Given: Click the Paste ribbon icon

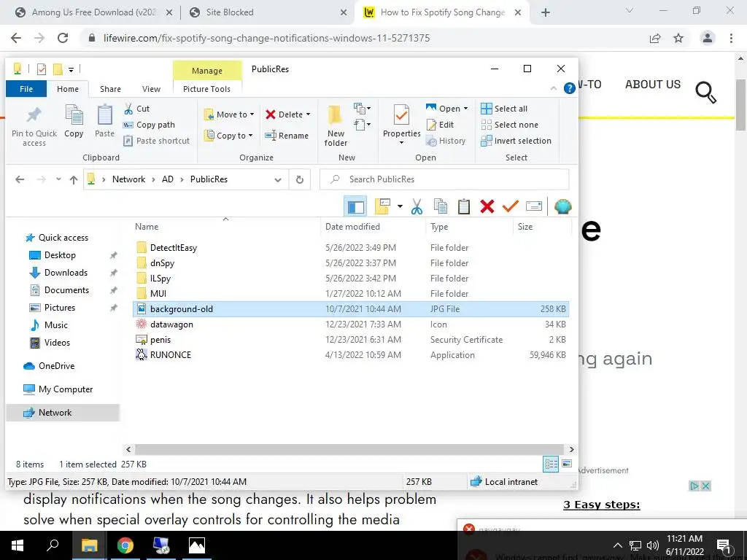Looking at the screenshot, I should pyautogui.click(x=104, y=121).
